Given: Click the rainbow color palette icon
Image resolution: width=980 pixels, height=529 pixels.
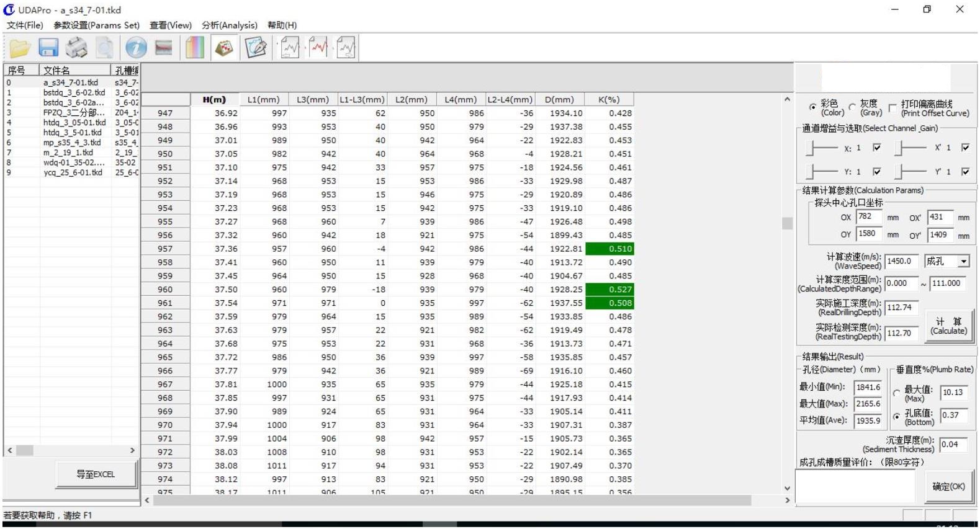Looking at the screenshot, I should 195,48.
